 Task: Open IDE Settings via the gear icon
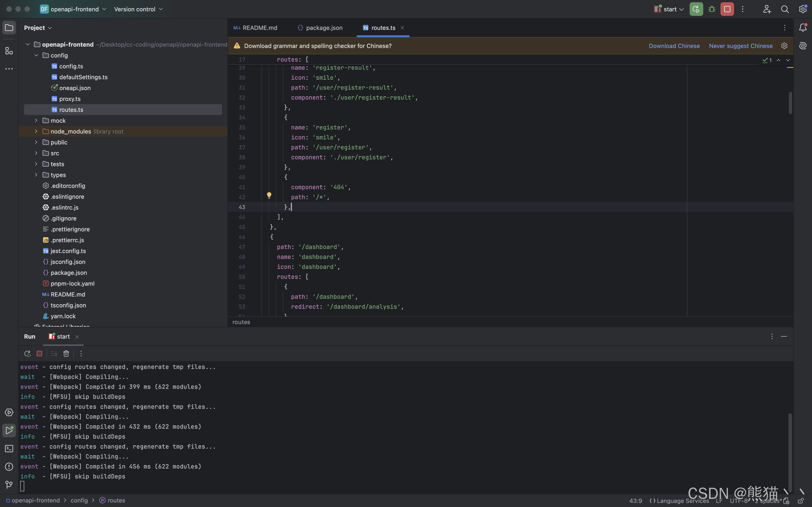[x=803, y=9]
